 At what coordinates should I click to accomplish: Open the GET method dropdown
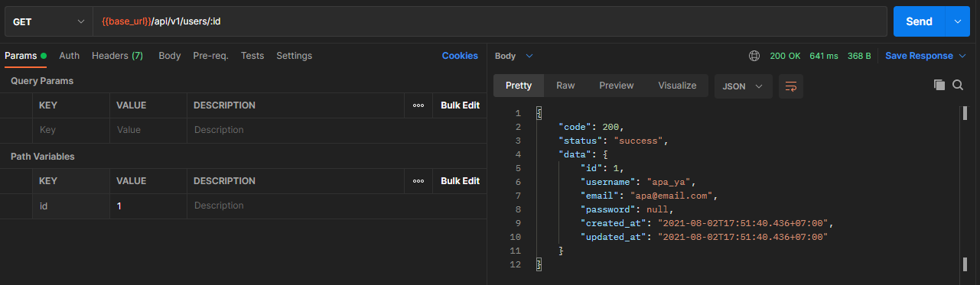(49, 21)
